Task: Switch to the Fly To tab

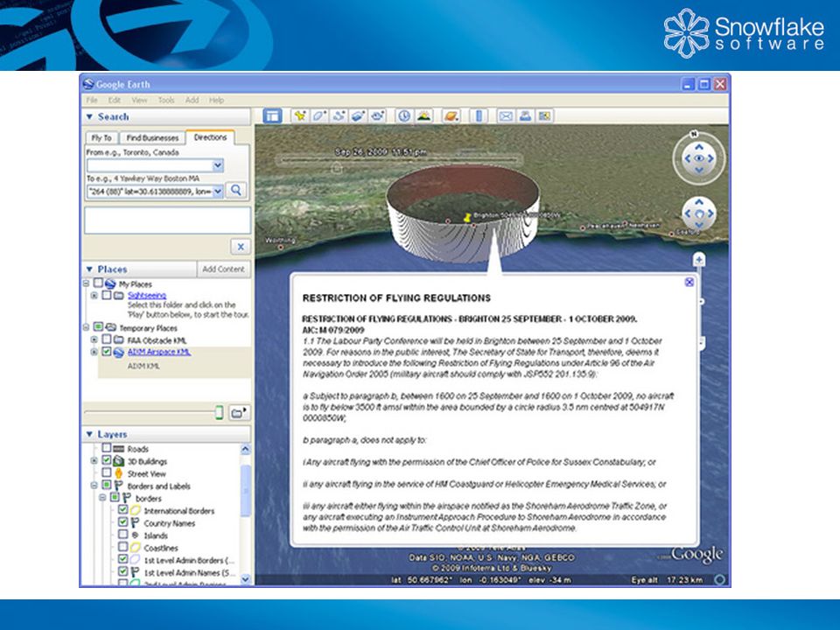Action: click(101, 137)
